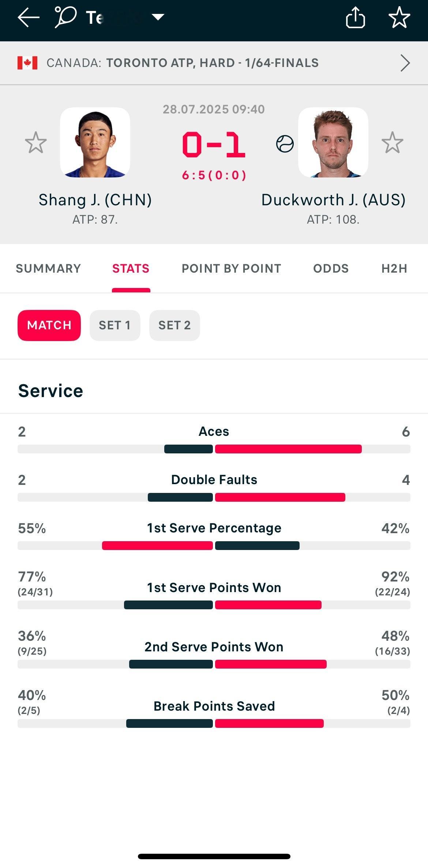Viewport: 428px width, 868px height.
Task: Tap the Aces comparison bar
Action: pyautogui.click(x=214, y=449)
